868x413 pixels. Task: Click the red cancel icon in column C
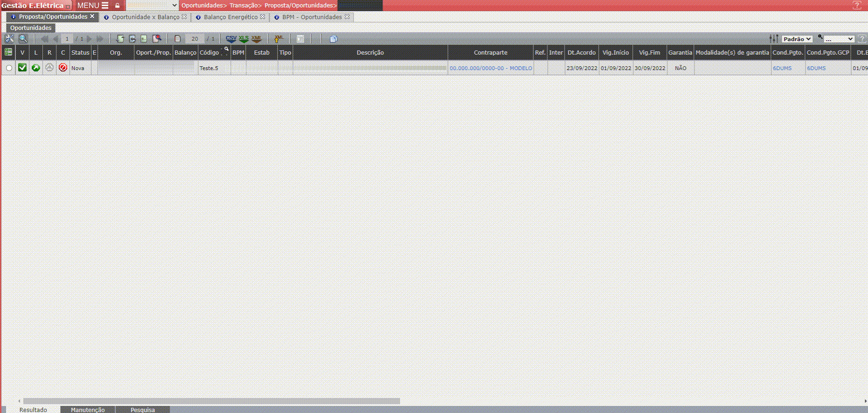click(x=63, y=68)
